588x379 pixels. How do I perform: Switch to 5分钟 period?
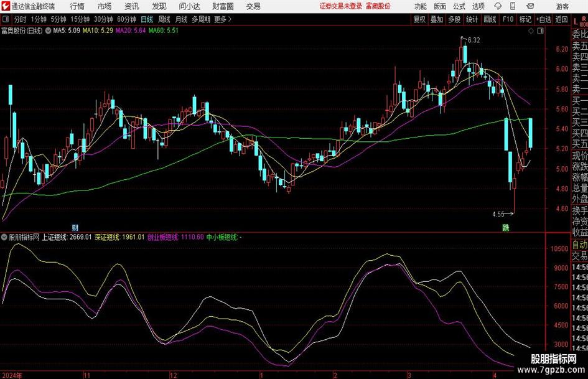[58, 19]
